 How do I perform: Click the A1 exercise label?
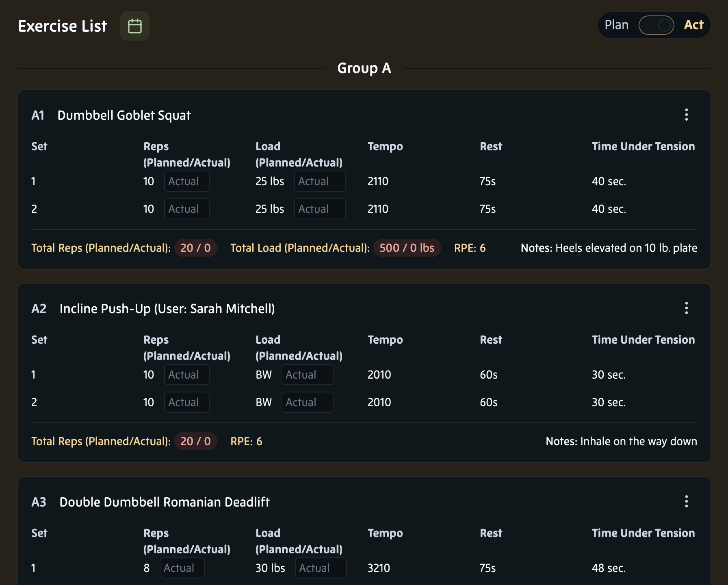[38, 115]
